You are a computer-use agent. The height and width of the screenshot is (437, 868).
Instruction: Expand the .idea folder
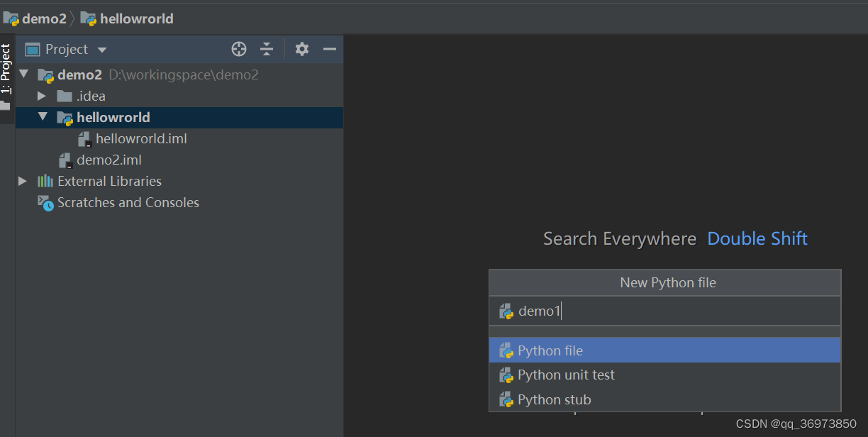click(x=41, y=96)
